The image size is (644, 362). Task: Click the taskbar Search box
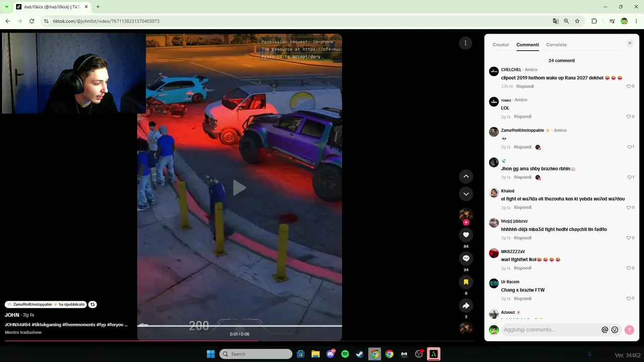(x=256, y=354)
